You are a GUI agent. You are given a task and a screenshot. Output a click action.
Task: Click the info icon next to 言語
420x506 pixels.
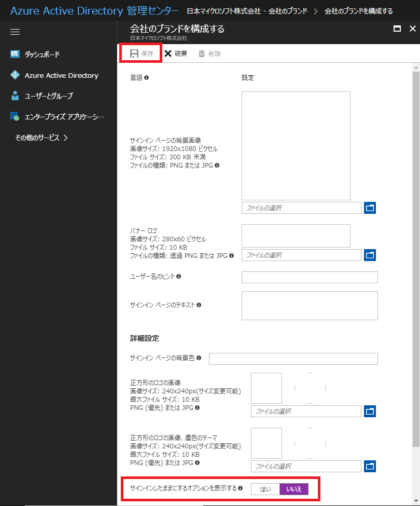pos(146,77)
